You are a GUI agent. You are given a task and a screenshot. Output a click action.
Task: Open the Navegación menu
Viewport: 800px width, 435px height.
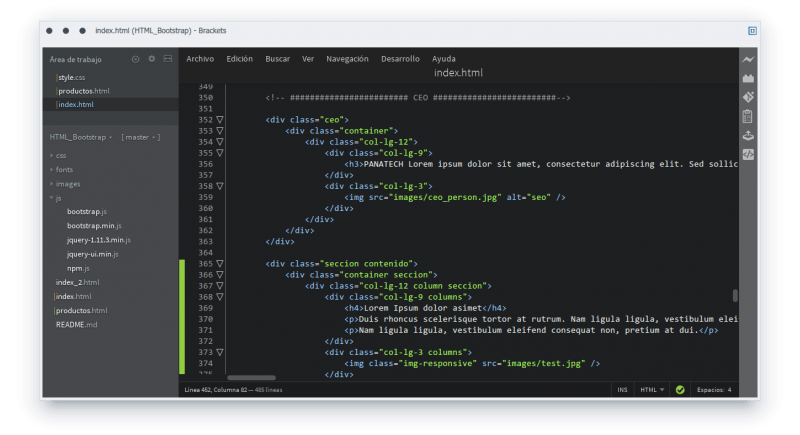[x=347, y=59]
